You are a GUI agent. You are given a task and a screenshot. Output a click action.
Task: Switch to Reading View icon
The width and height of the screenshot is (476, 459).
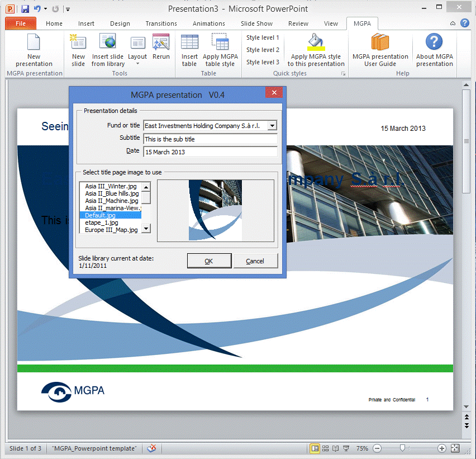335,448
